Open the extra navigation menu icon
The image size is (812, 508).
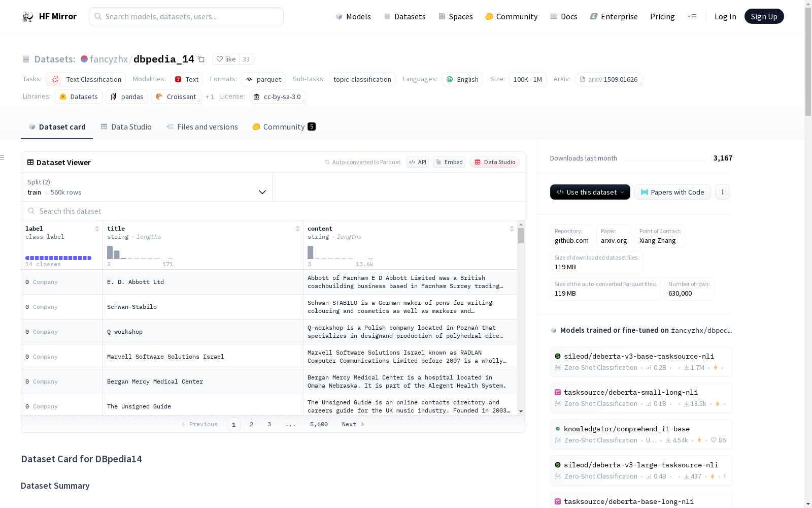(692, 17)
